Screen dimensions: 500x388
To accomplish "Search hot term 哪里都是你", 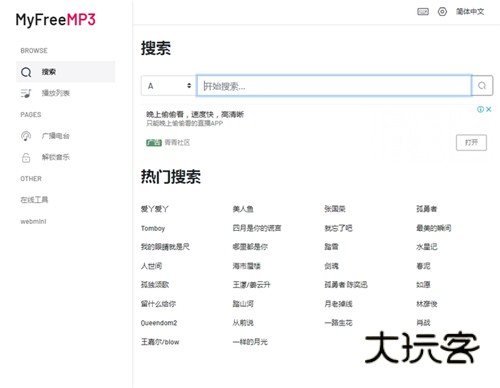I will coord(250,247).
